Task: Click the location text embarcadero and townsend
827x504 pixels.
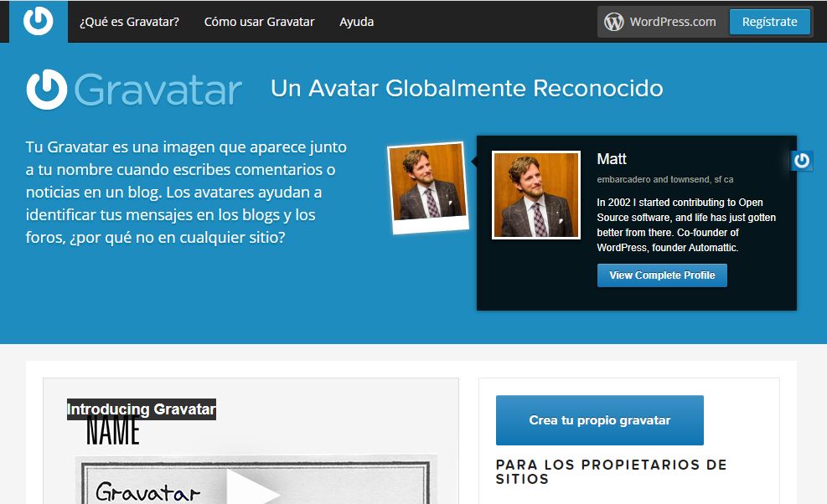Action: click(x=665, y=179)
